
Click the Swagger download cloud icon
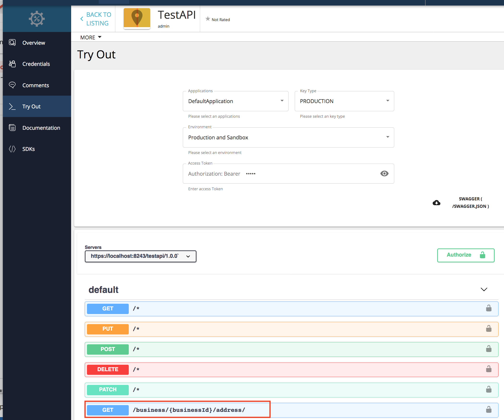click(x=436, y=203)
